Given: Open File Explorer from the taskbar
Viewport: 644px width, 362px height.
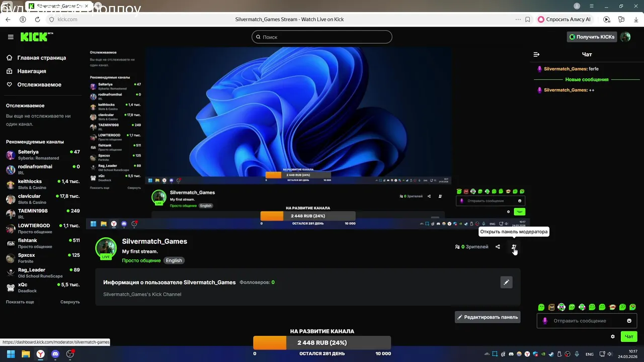Looking at the screenshot, I should coord(26,354).
